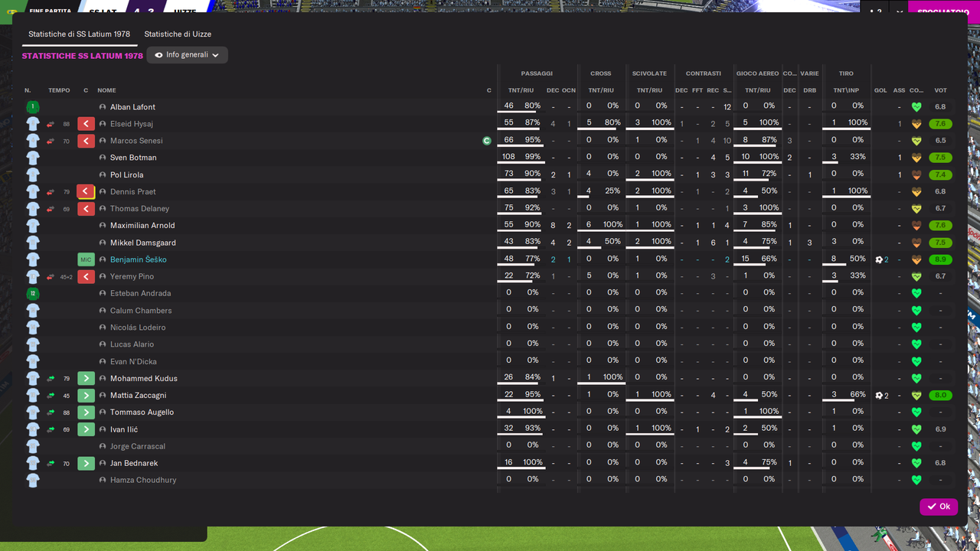Click the goal ball icon in Benjamin Šeško's row
This screenshot has height=551, width=980.
pos(880,259)
